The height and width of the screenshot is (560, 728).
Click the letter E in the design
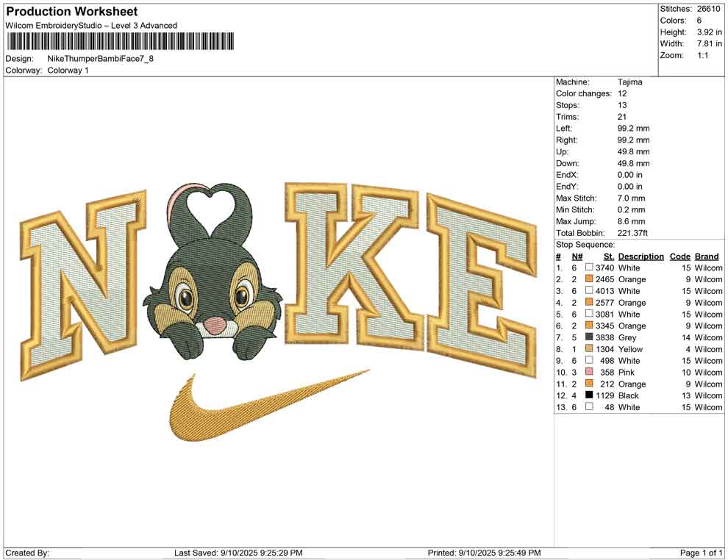point(482,284)
